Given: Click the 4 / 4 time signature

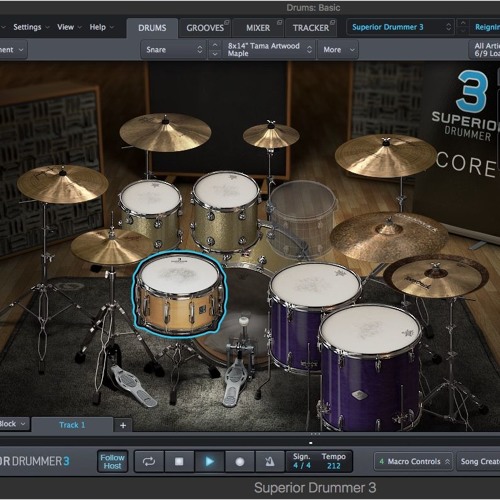Looking at the screenshot, I should (x=302, y=466).
